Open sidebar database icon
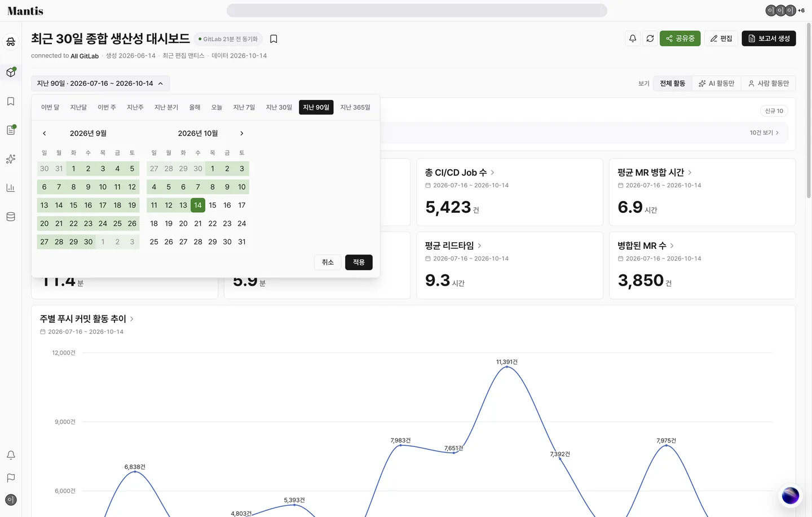The height and width of the screenshot is (517, 812). click(11, 217)
